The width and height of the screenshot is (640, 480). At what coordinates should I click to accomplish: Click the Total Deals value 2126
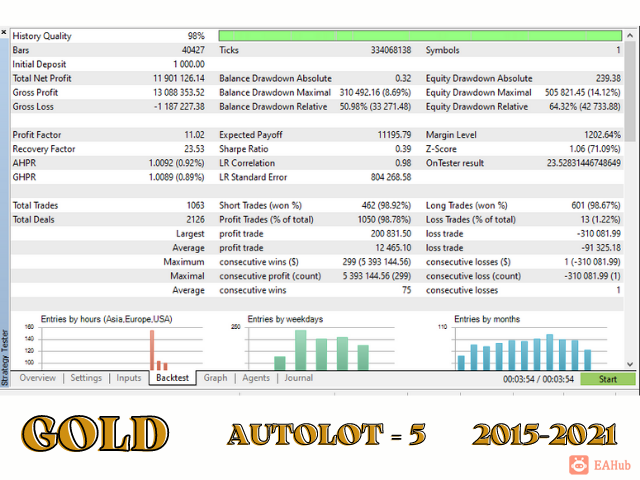pos(196,220)
